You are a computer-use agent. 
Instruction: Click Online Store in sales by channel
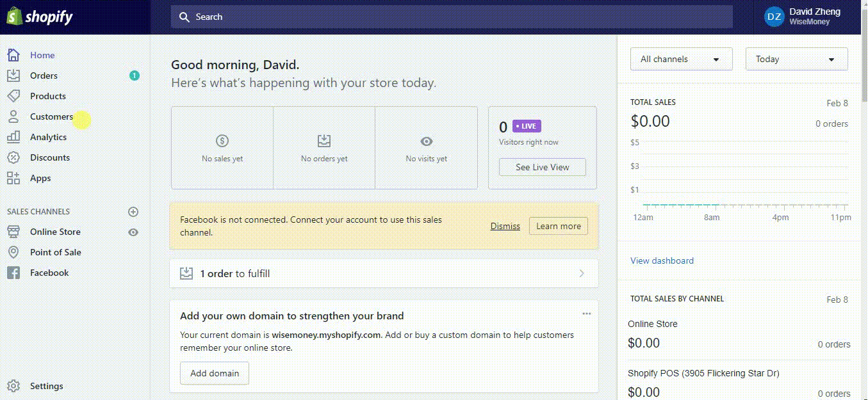[x=653, y=324]
